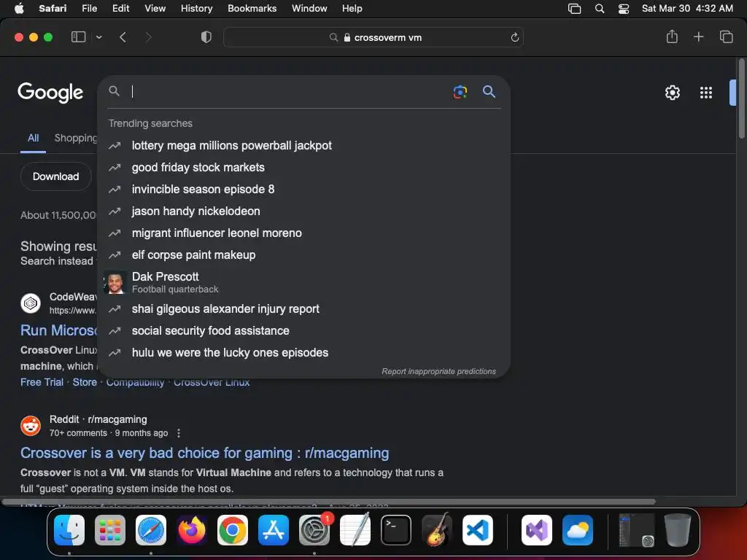Open App Store from the Dock
This screenshot has height=560, width=747.
pos(274,530)
